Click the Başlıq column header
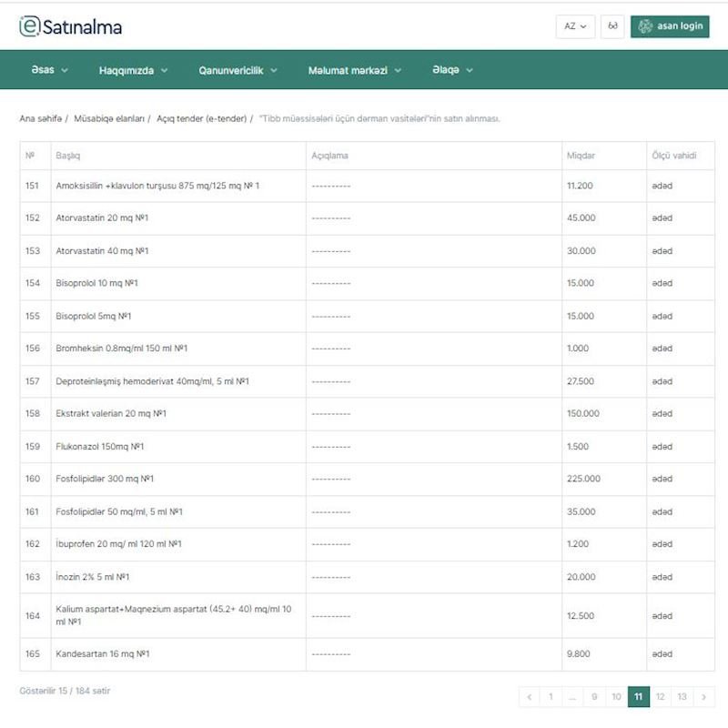This screenshot has width=728, height=728. click(68, 156)
